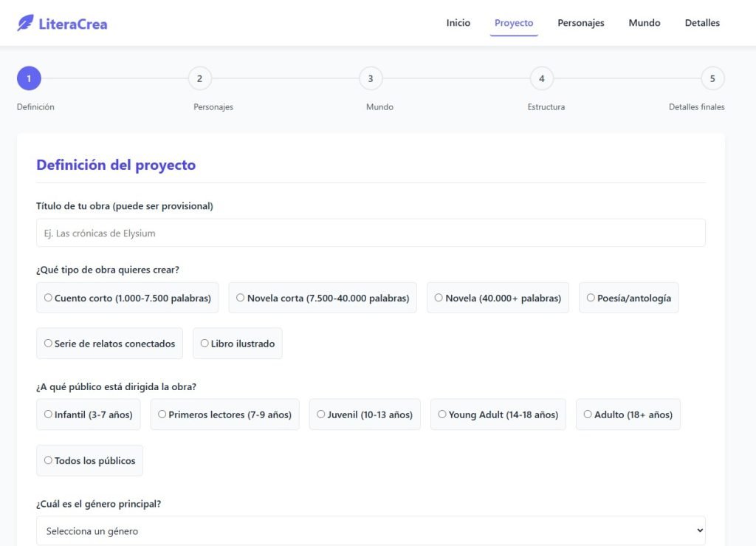Open the Inicio nav tab
The height and width of the screenshot is (546, 756).
click(458, 23)
